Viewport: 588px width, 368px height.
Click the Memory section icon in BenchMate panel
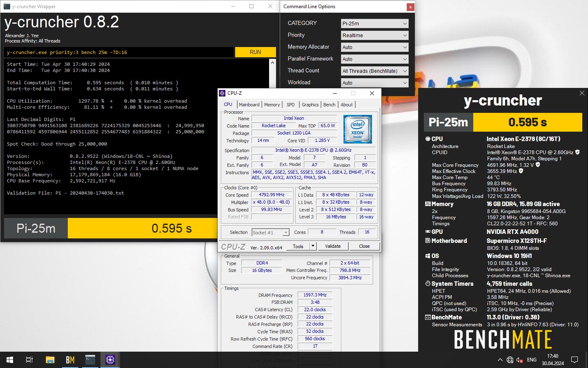pos(428,204)
